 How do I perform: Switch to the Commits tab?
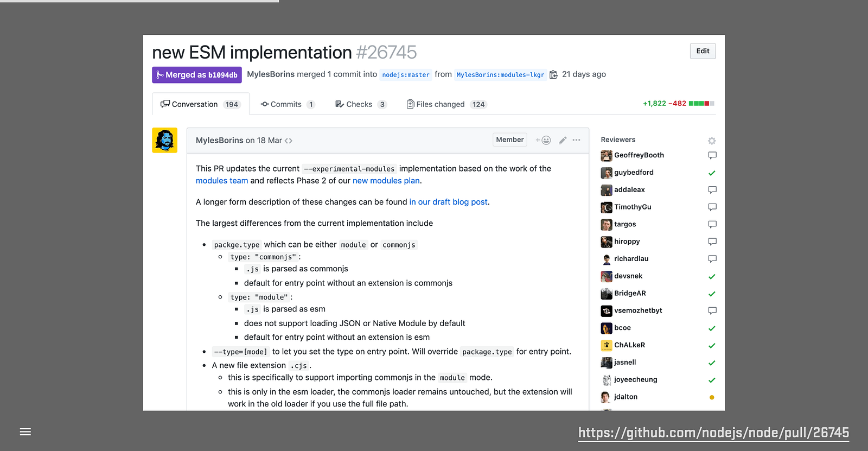tap(288, 104)
